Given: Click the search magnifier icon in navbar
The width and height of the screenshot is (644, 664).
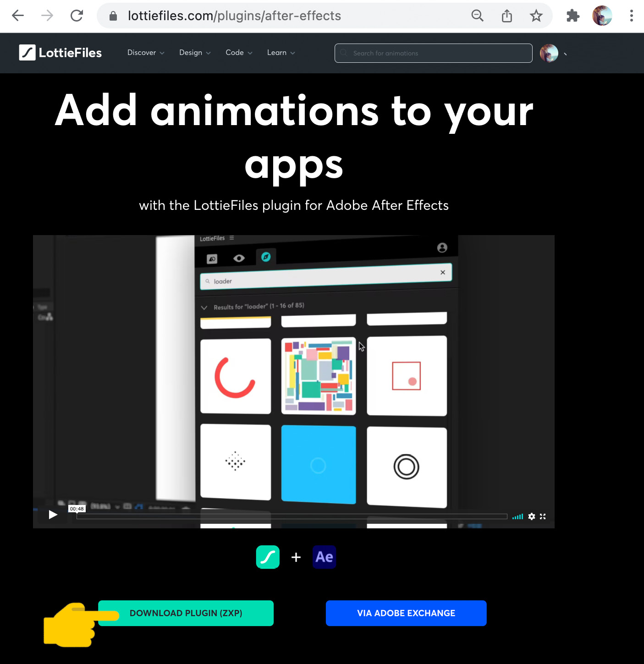Looking at the screenshot, I should (x=344, y=53).
